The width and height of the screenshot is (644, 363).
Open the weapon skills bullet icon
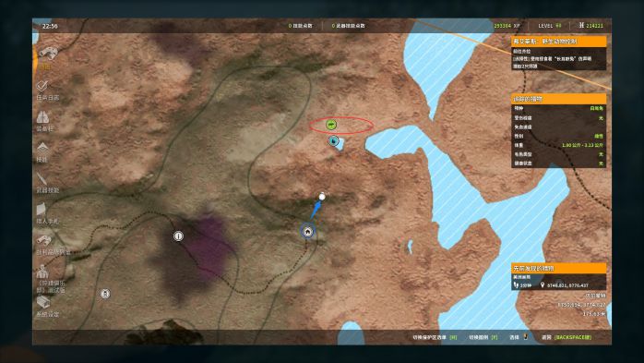click(42, 179)
